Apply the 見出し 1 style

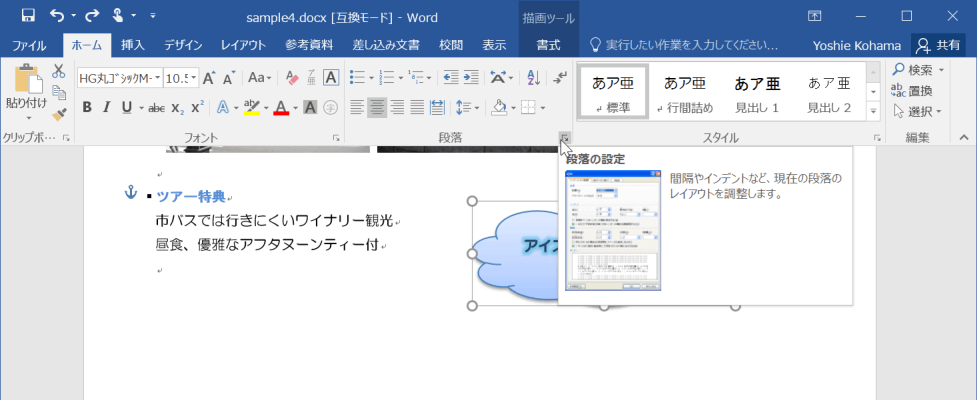coord(756,93)
